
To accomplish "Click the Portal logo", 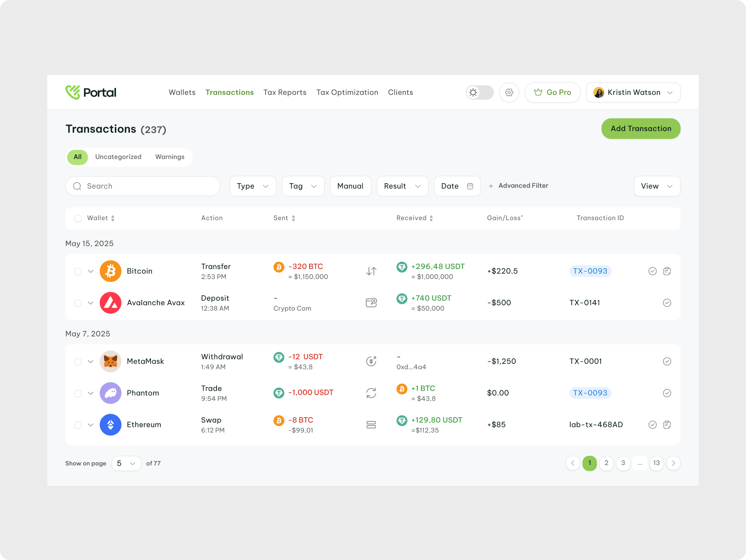I will [x=90, y=92].
